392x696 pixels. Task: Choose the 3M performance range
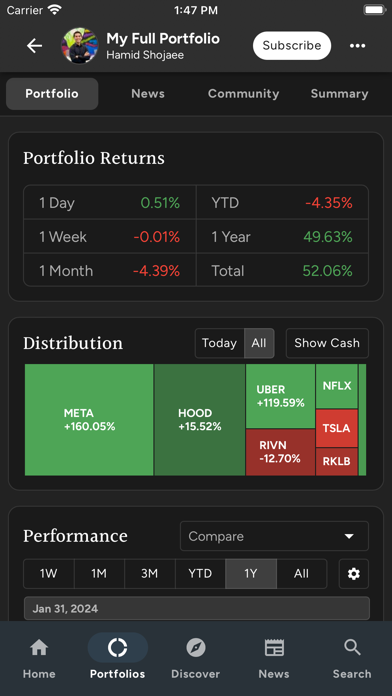pyautogui.click(x=150, y=573)
